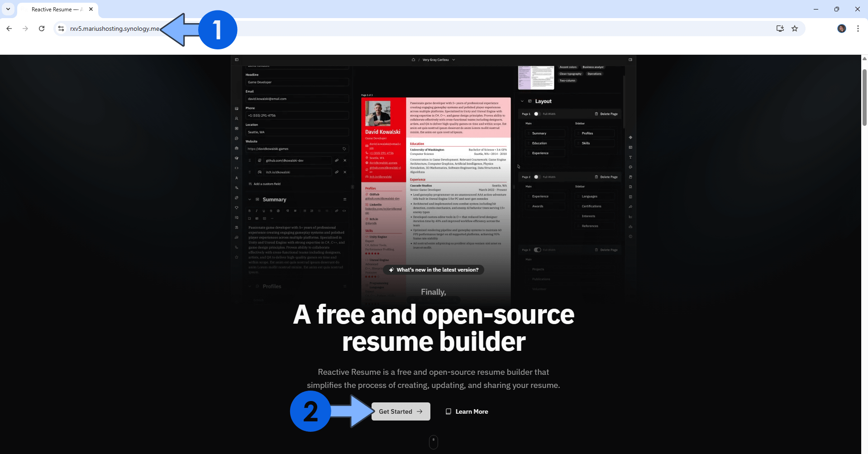Toggle Page 3 Full Width switch
868x454 pixels.
[x=537, y=250]
